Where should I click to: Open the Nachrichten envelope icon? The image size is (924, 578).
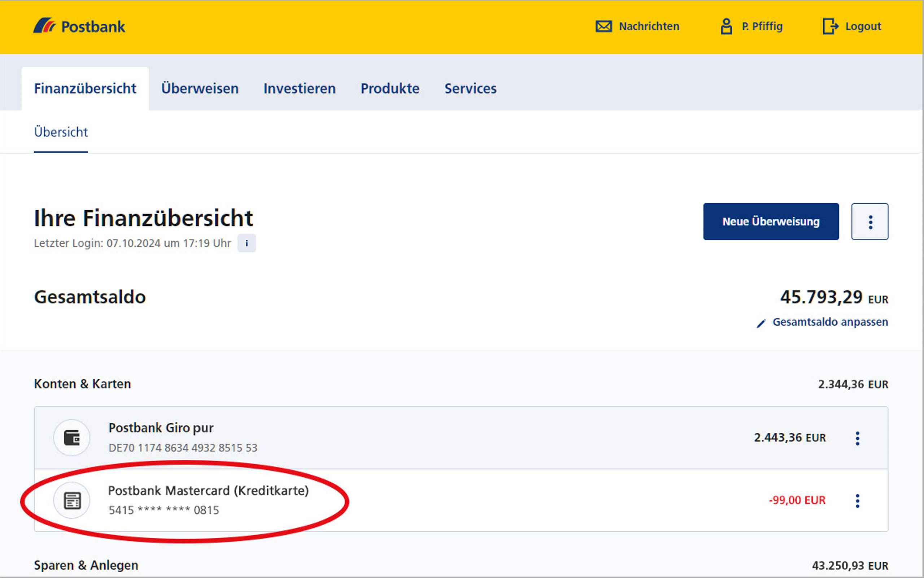603,26
